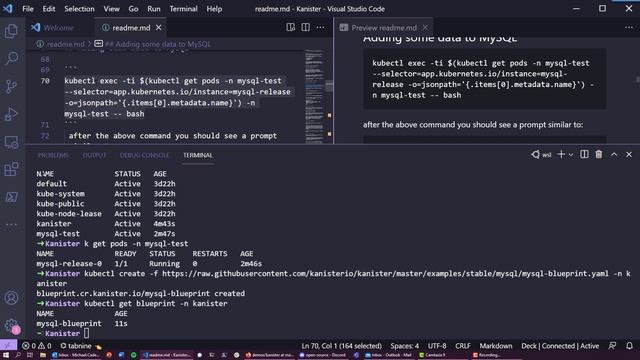Select the Preview readme.md tab

pyautogui.click(x=384, y=28)
